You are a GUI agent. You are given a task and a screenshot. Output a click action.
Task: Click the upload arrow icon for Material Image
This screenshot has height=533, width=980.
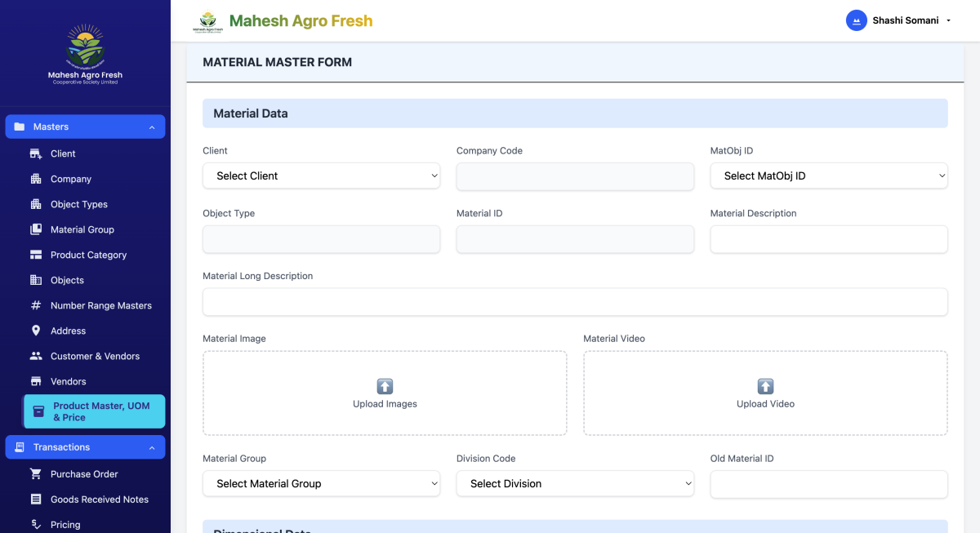(385, 386)
